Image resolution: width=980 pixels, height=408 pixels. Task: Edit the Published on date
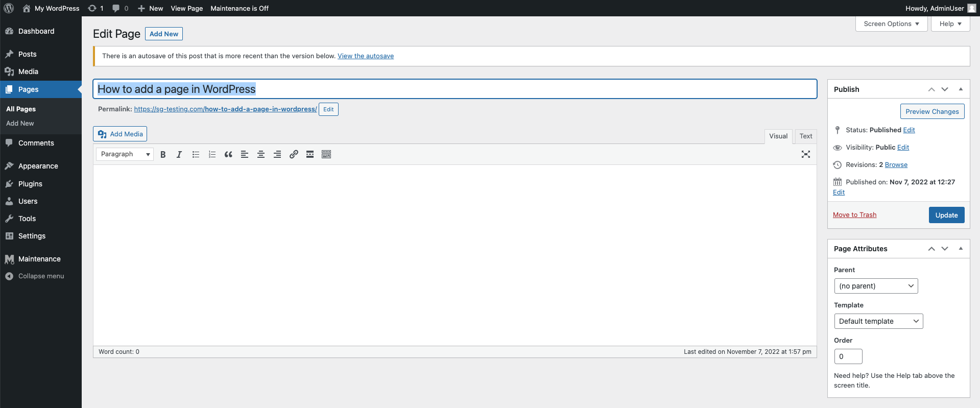pos(839,193)
